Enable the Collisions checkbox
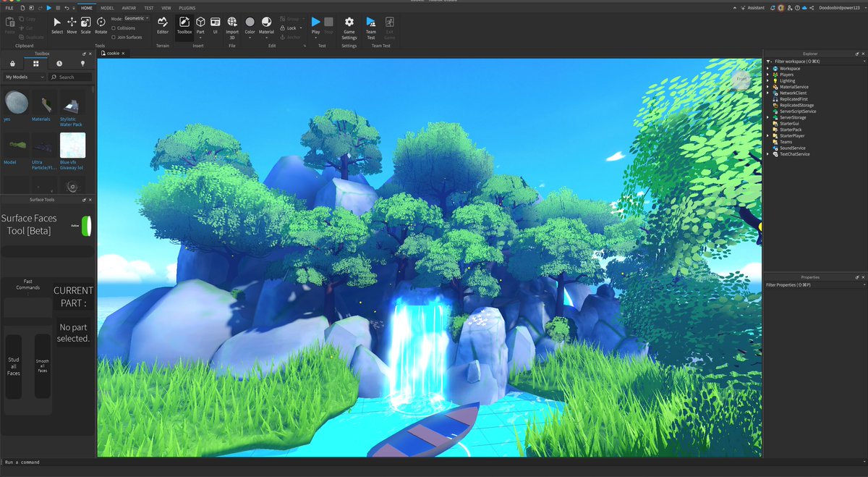Viewport: 868px width, 477px height. pyautogui.click(x=114, y=28)
